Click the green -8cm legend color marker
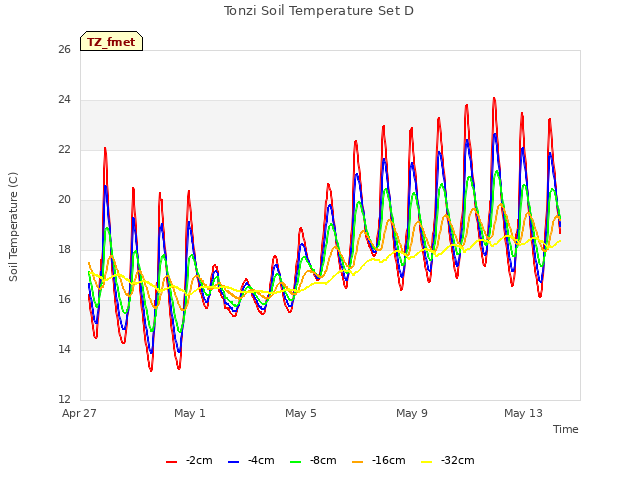 point(296,462)
